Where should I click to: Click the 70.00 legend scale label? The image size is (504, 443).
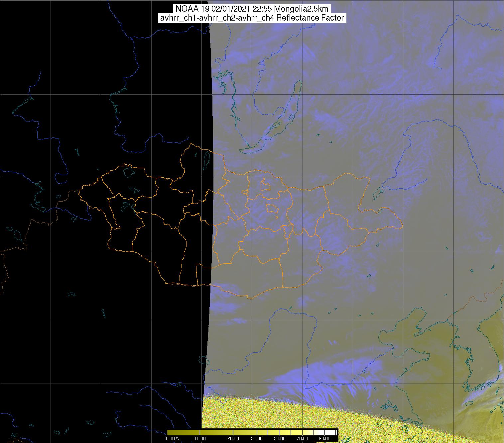click(302, 439)
